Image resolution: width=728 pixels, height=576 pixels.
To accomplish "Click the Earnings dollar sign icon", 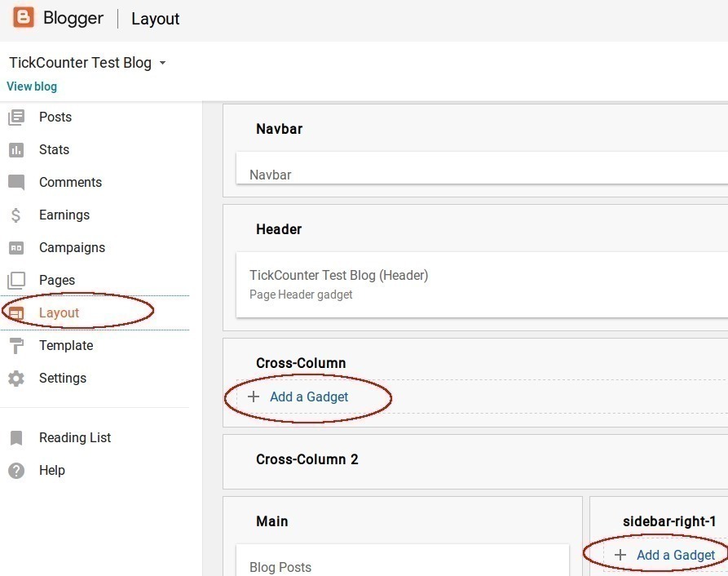I will coord(16,215).
